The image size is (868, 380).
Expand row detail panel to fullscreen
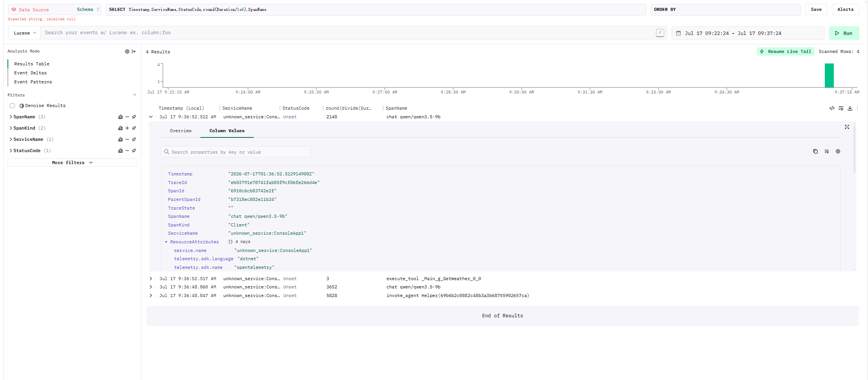(x=847, y=127)
